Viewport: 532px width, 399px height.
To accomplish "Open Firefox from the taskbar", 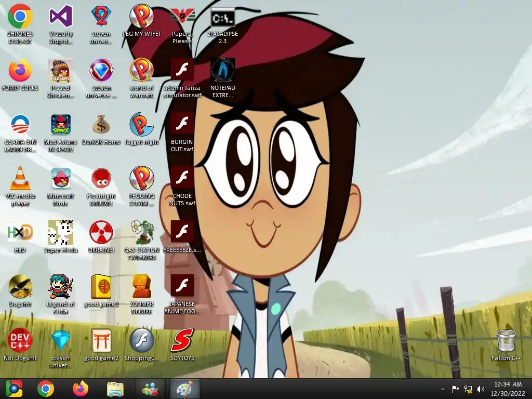I will [81, 389].
